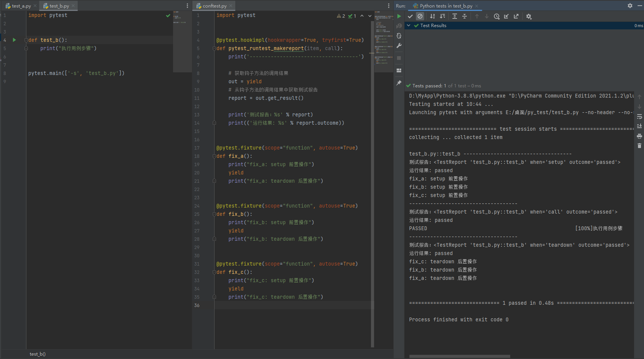Collapse the Test Results tree node
This screenshot has width=644, height=359.
click(408, 26)
